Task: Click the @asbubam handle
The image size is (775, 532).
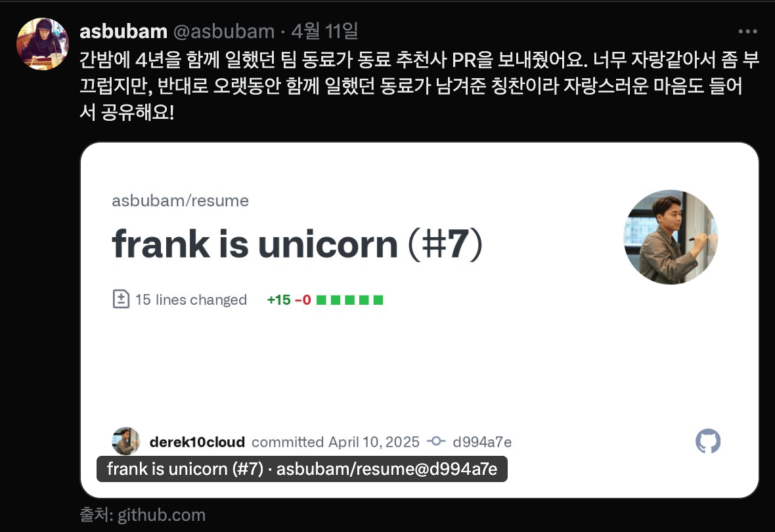Action: click(224, 32)
